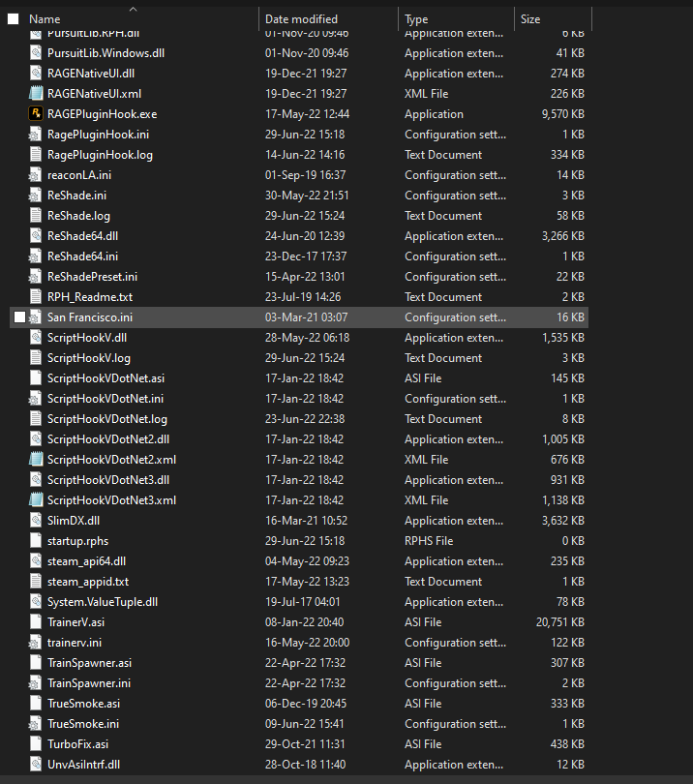Select the file TrueSmoke.ini
This screenshot has width=693, height=784.
point(83,724)
